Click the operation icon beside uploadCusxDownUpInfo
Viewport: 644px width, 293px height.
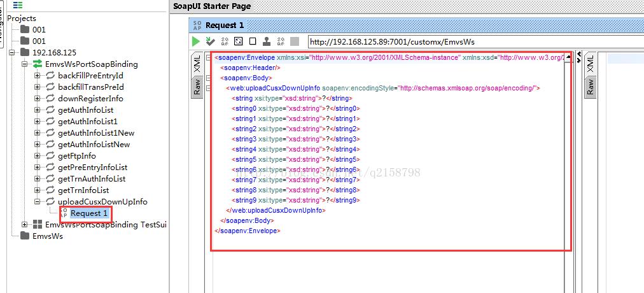point(50,202)
